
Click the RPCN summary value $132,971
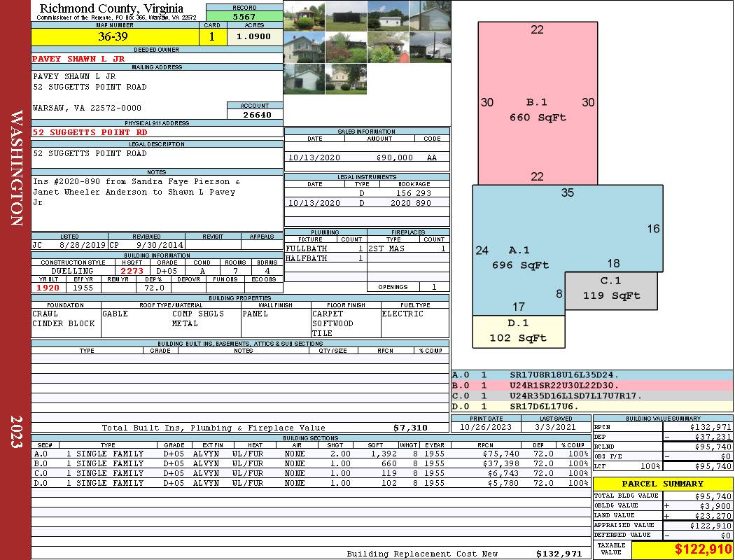[x=710, y=427]
